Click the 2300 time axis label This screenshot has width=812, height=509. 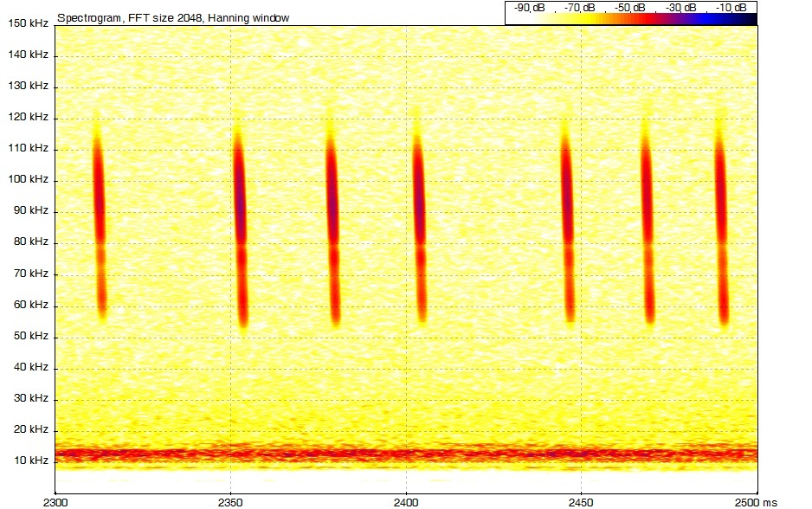tap(55, 502)
